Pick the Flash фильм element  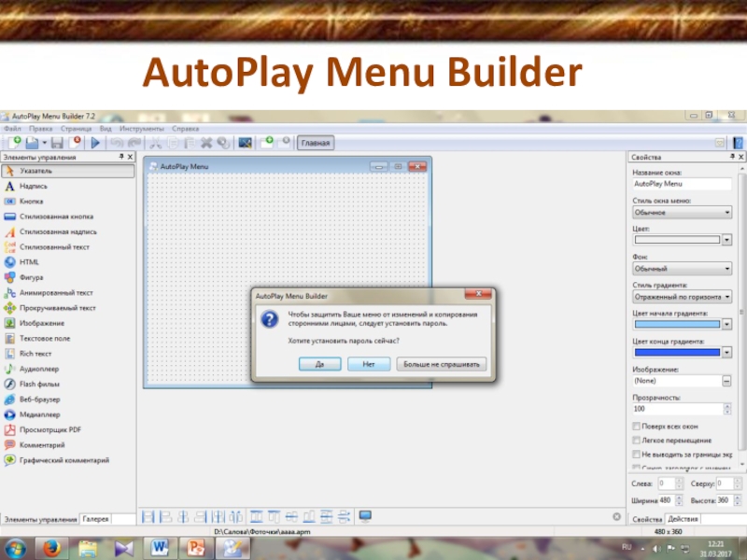pos(39,384)
